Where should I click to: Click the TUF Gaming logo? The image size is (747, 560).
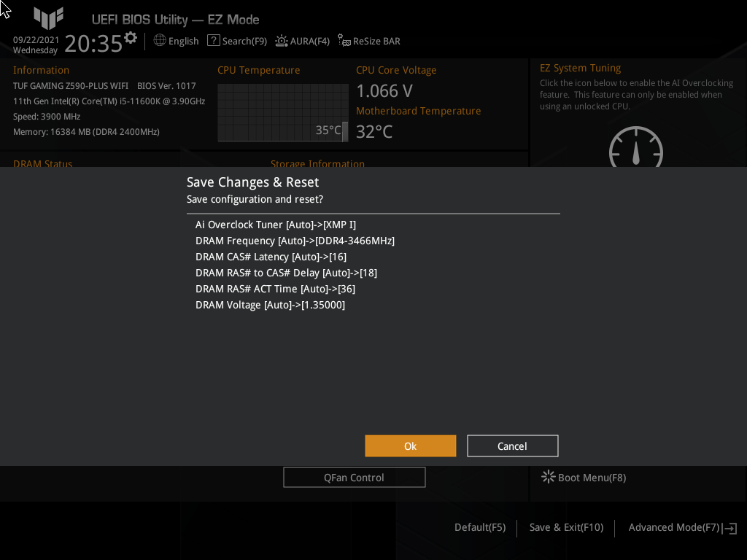click(49, 18)
